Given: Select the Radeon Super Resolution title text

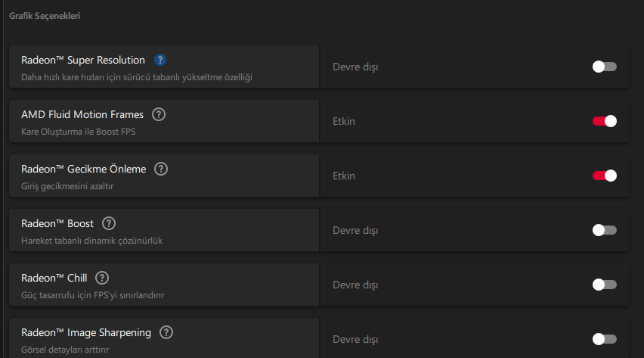Looking at the screenshot, I should point(83,60).
